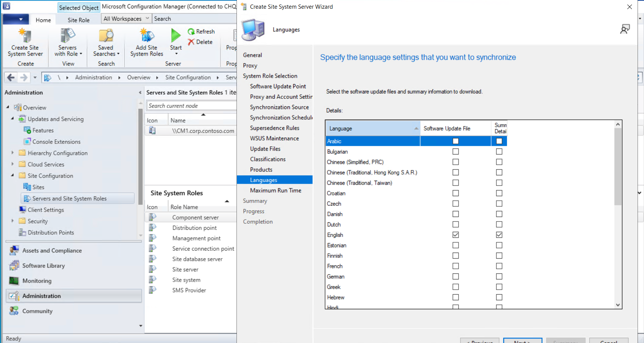This screenshot has height=343, width=644.
Task: Sort by the Language column header
Action: tap(373, 128)
